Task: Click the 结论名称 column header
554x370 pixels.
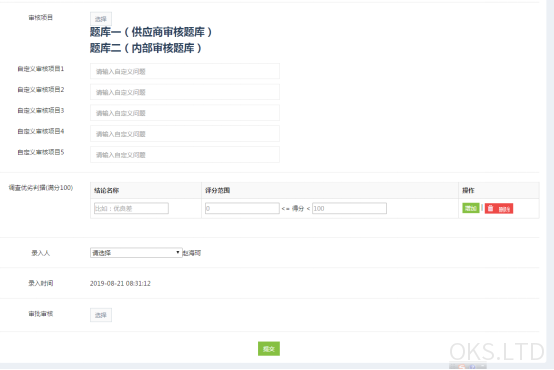Action: [x=106, y=190]
